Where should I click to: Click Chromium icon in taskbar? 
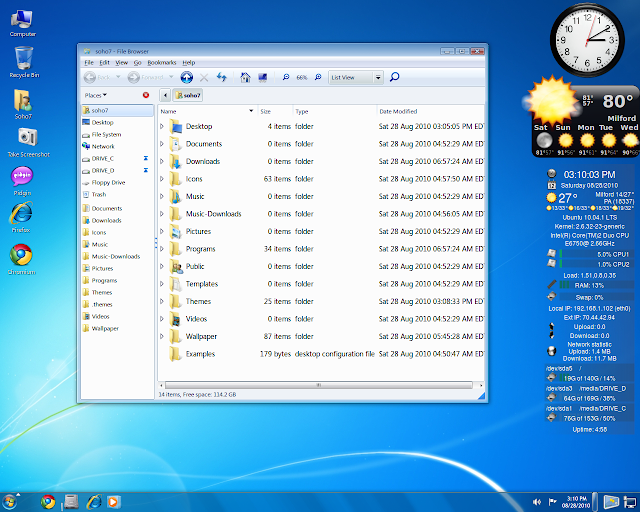48,502
